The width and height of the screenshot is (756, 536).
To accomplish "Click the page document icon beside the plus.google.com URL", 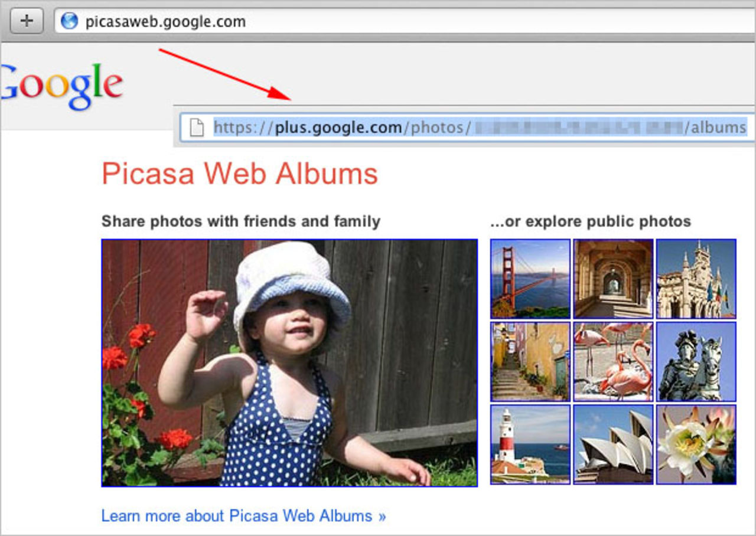I will (x=195, y=128).
